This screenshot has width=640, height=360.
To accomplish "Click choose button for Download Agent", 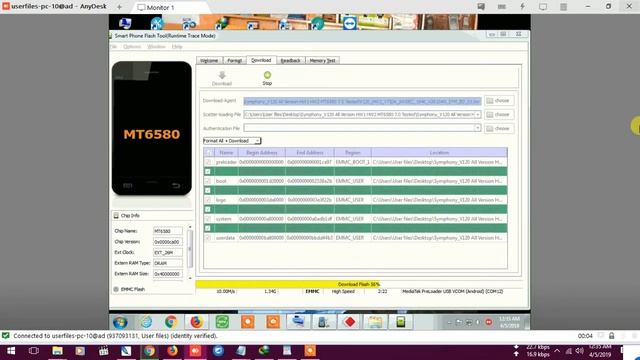I will (499, 101).
